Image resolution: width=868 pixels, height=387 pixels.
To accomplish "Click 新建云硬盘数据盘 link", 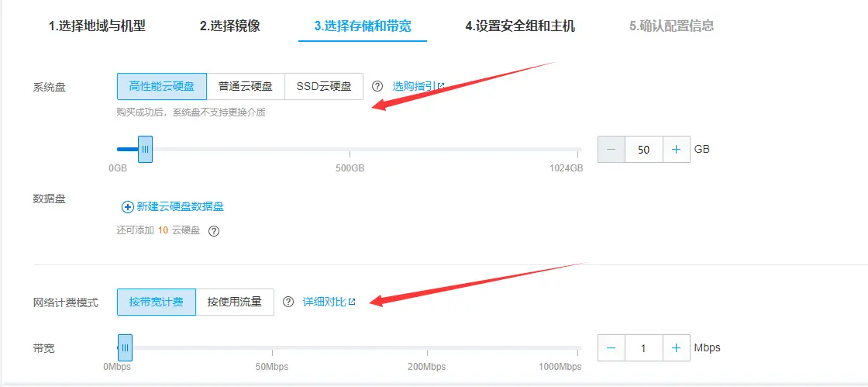I will tap(180, 207).
